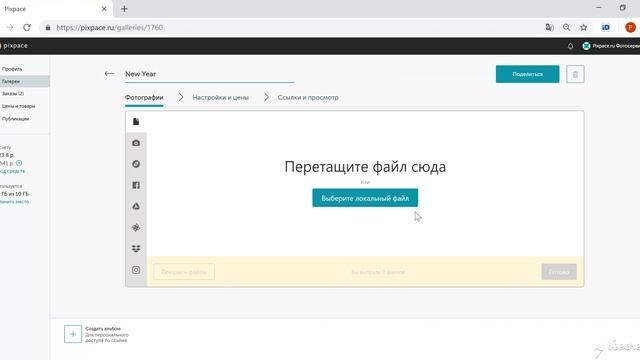Click the Pixpace.ru account name in header

coord(616,46)
